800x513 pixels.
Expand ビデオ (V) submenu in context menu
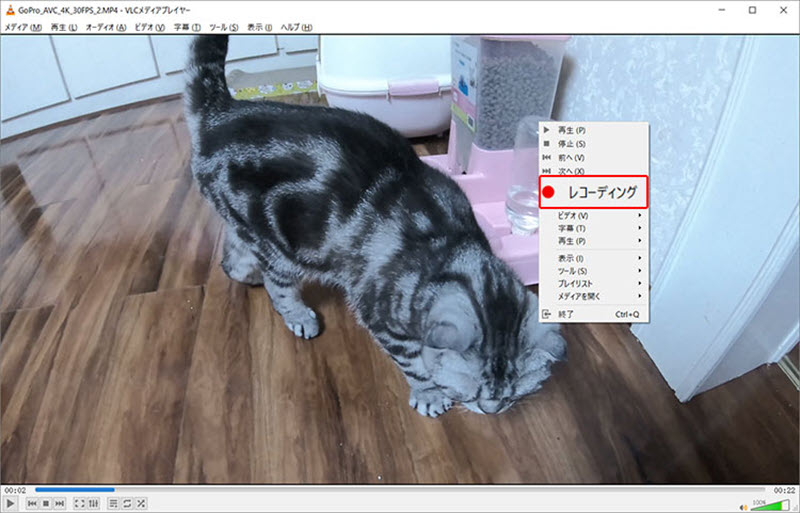click(594, 215)
